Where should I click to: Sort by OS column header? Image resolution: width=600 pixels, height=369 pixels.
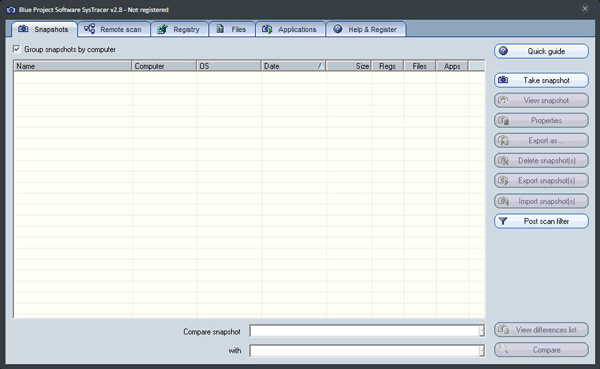[229, 66]
